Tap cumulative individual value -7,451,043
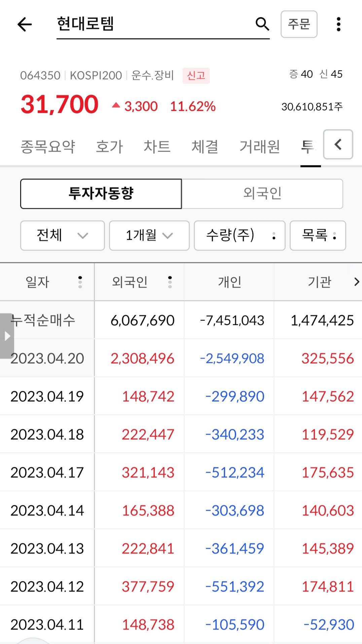Viewport: 362px width, 644px height. coord(232,320)
